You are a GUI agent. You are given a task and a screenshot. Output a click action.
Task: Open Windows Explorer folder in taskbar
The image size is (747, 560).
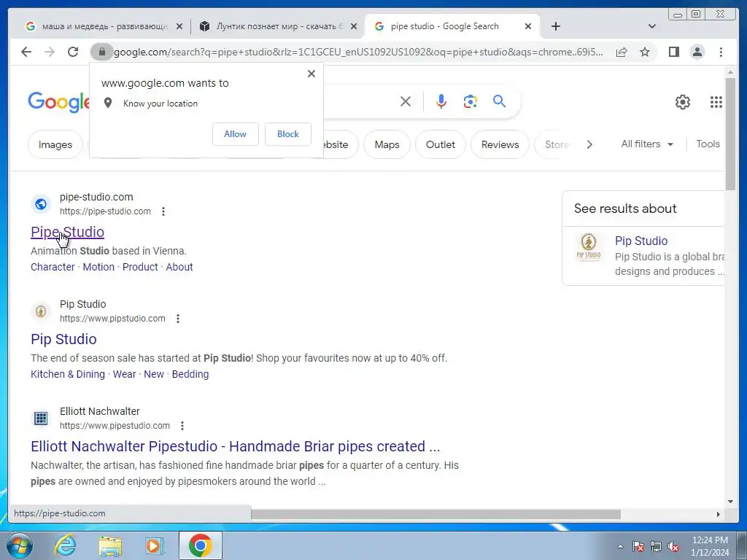tap(110, 545)
